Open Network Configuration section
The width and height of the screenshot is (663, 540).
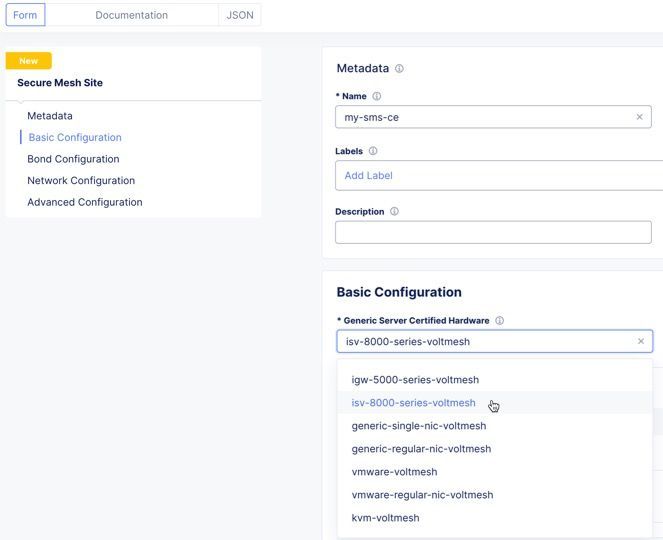(x=81, y=181)
